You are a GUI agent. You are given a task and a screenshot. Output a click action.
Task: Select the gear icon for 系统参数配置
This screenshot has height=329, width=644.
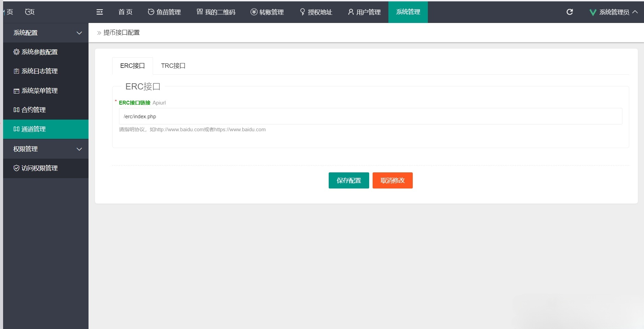[16, 52]
